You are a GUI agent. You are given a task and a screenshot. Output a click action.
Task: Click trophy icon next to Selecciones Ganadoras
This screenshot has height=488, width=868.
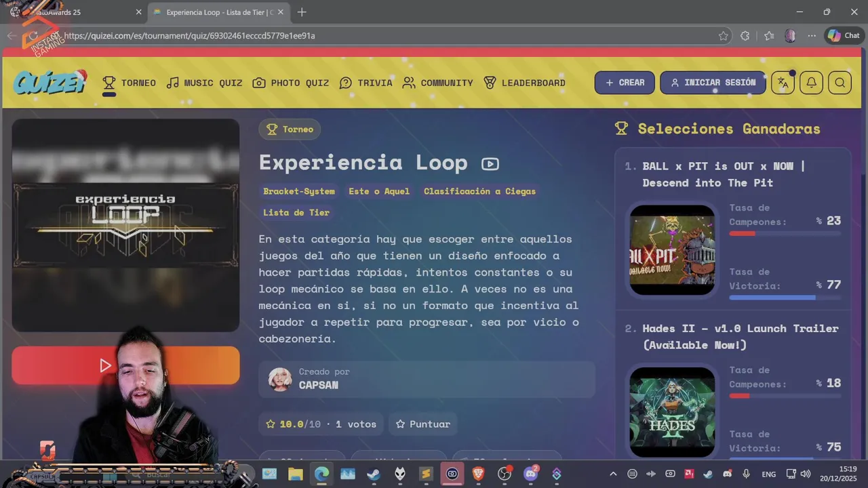621,129
